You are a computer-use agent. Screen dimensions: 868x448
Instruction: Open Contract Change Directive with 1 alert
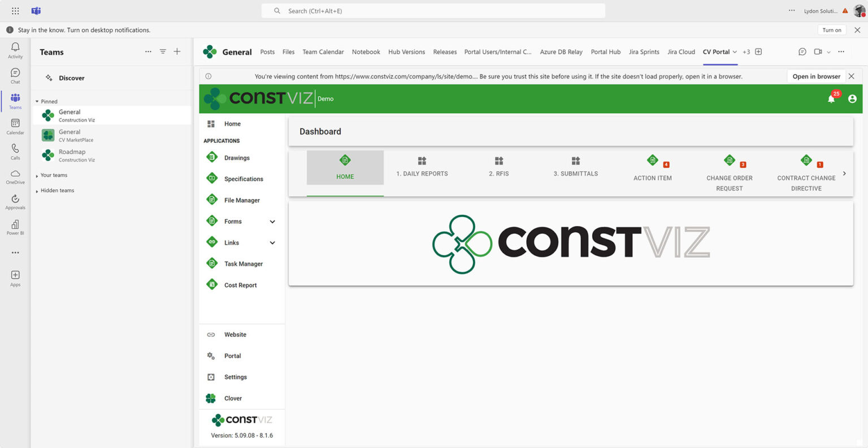[806, 174]
